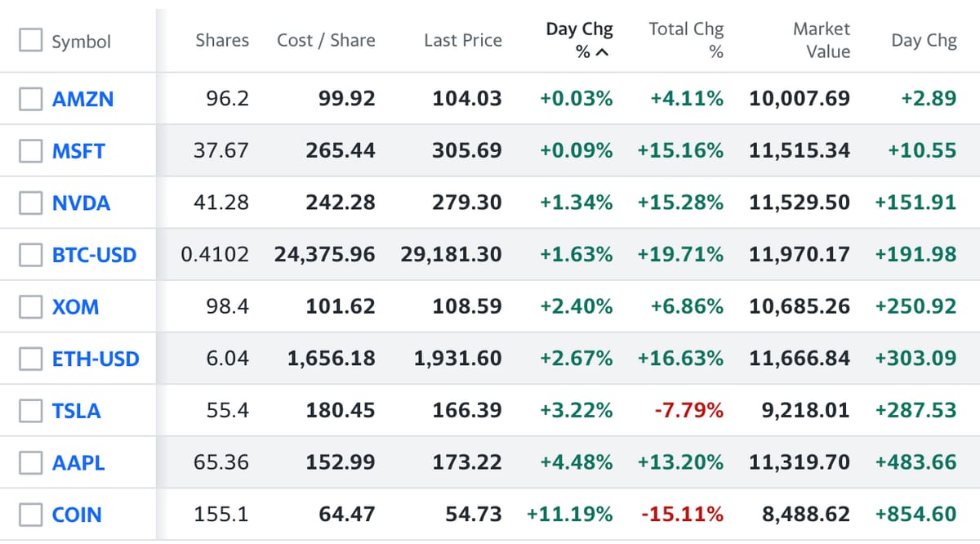Open the MSFT ticker link
This screenshot has width=980, height=544.
pyautogui.click(x=78, y=151)
